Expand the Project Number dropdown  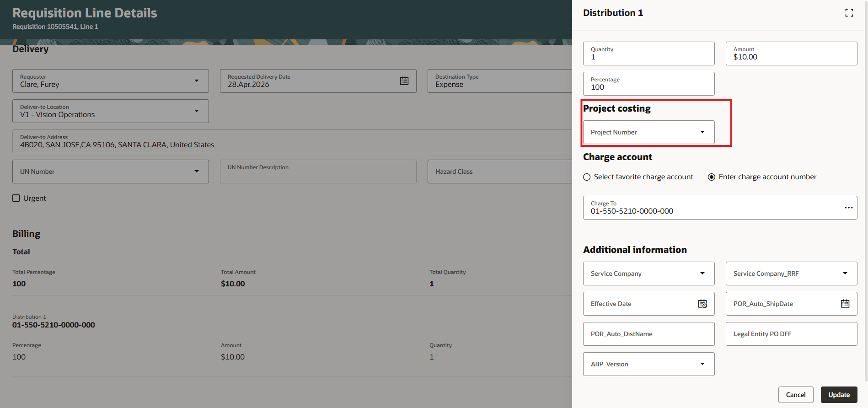(x=702, y=132)
